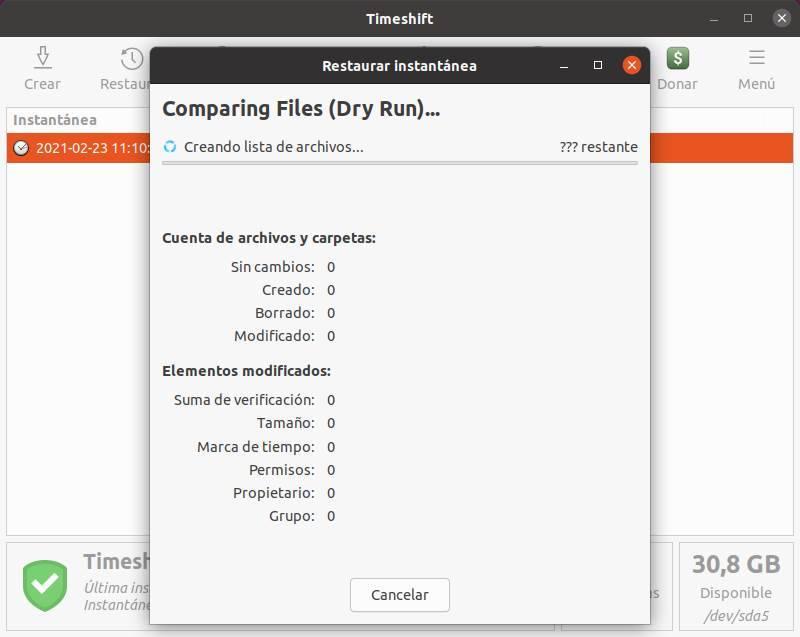Screen dimensions: 800x637
Task: Click the 'Comparing Files (Dry Run)...' heading
Action: (301, 109)
